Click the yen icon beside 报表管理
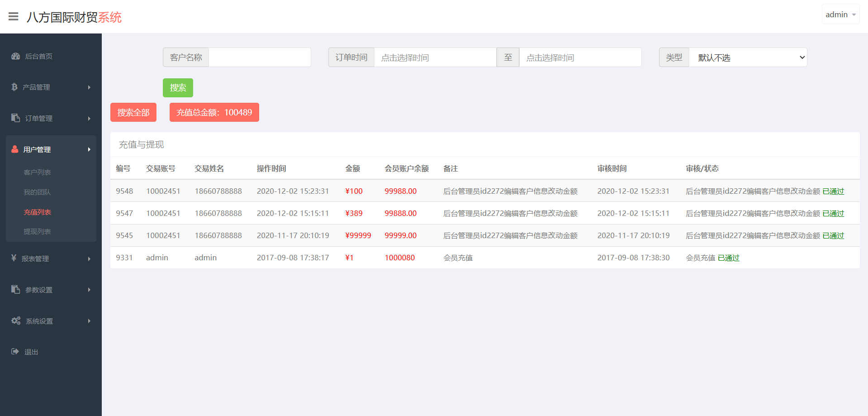Image resolution: width=868 pixels, height=416 pixels. point(14,258)
